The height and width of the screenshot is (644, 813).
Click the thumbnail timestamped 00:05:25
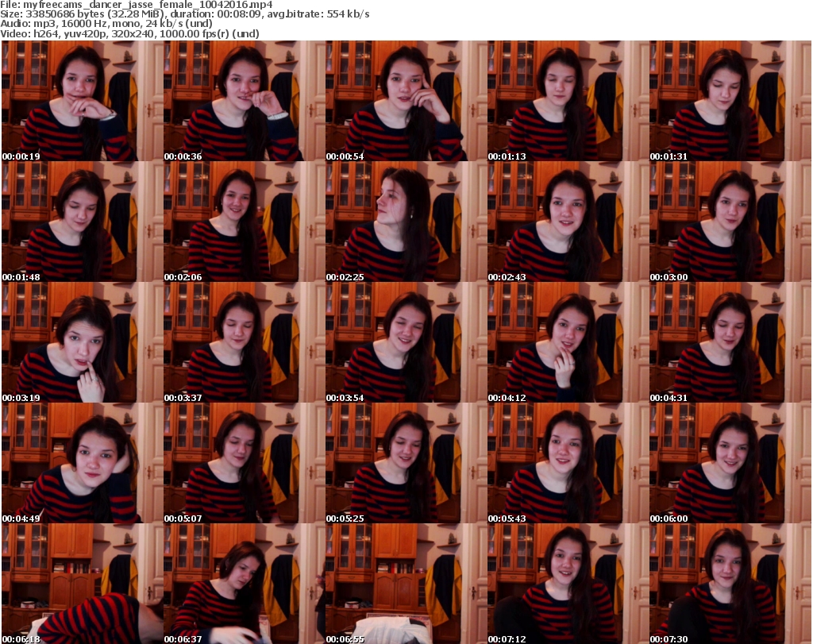click(x=406, y=463)
